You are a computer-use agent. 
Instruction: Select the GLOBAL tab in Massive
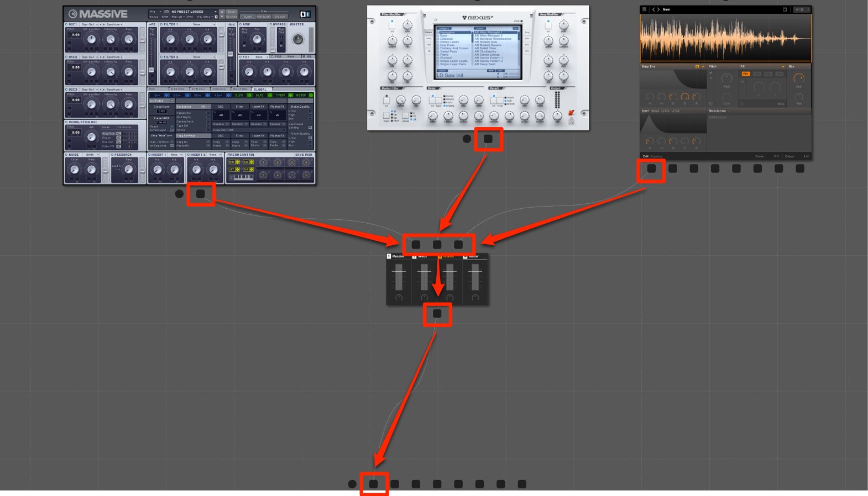(262, 89)
